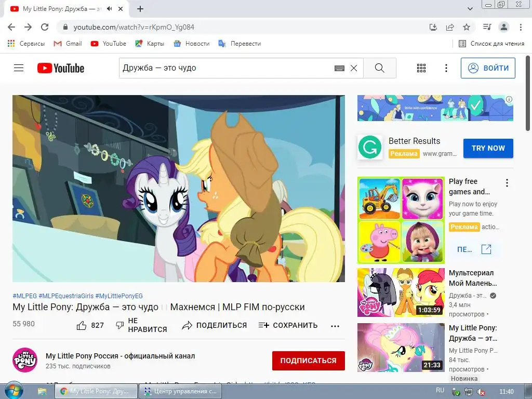Open the Windows Start button

coord(14,391)
